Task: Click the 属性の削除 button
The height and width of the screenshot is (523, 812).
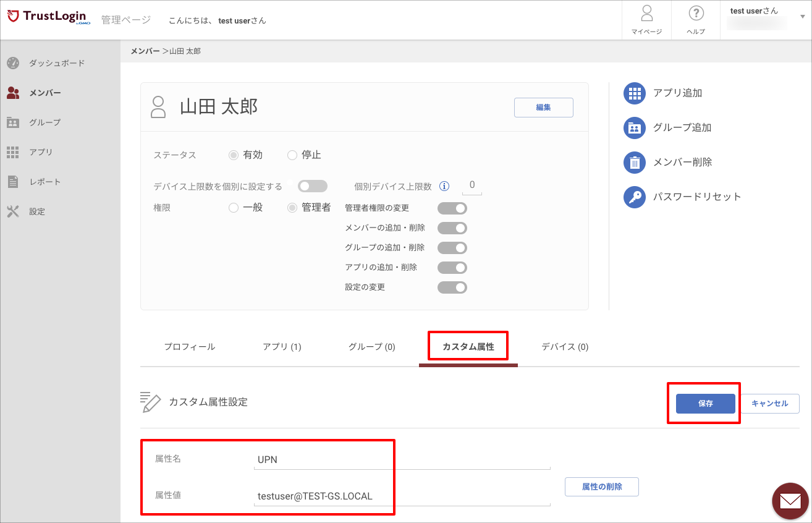Action: [x=602, y=487]
